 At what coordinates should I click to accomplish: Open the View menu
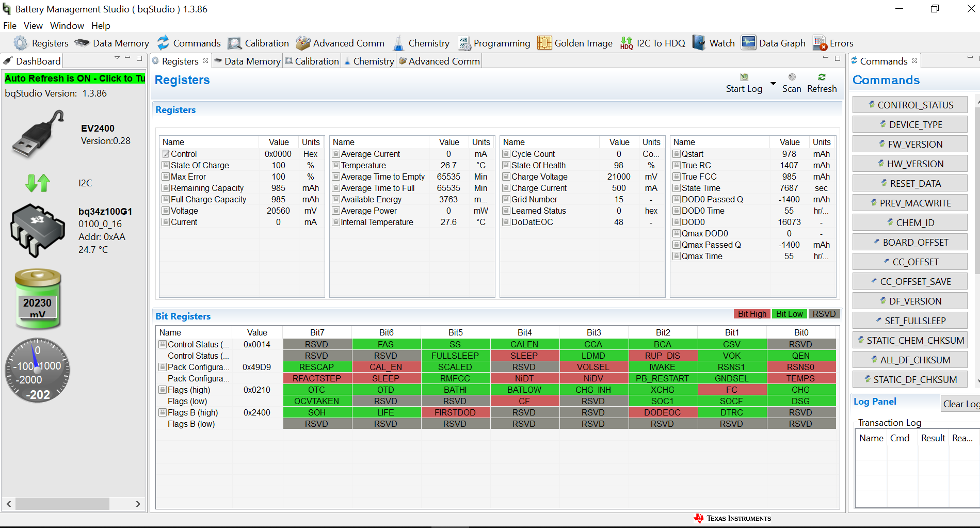pyautogui.click(x=33, y=26)
